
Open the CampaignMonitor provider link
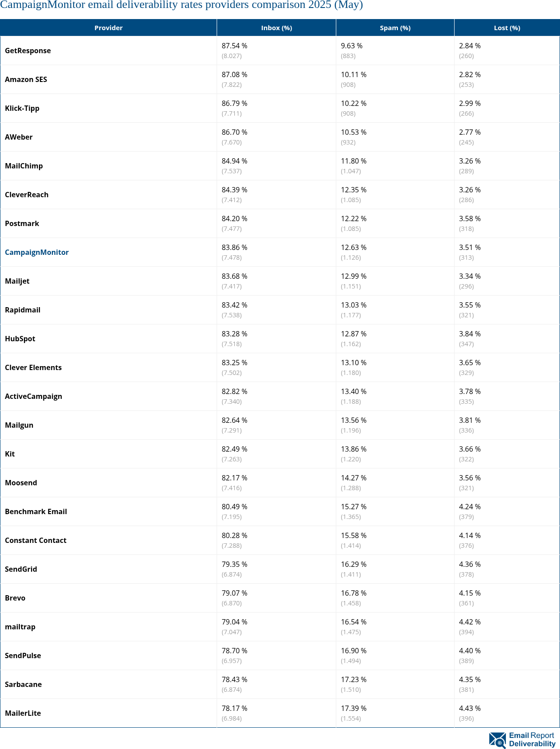37,252
